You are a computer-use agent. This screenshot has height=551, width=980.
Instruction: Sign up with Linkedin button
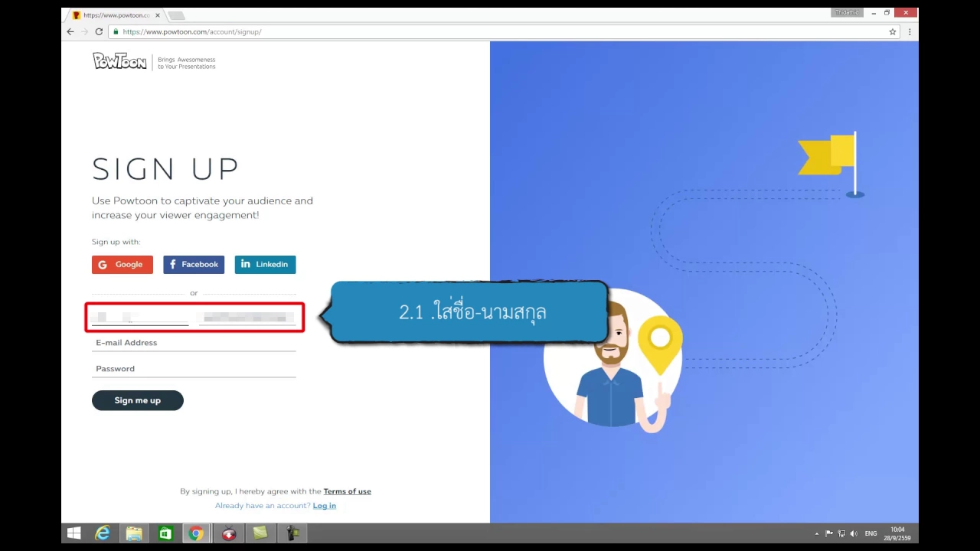[265, 265]
